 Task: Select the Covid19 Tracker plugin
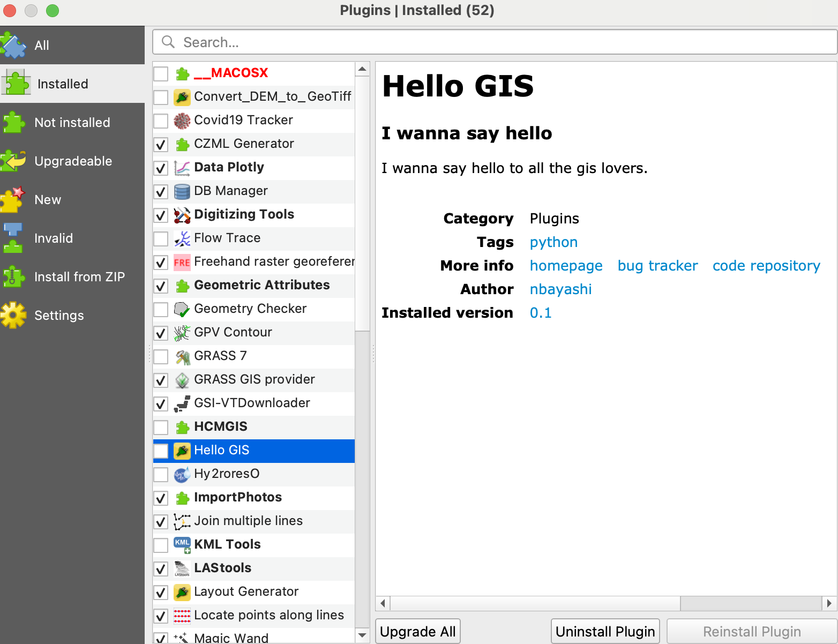point(244,120)
